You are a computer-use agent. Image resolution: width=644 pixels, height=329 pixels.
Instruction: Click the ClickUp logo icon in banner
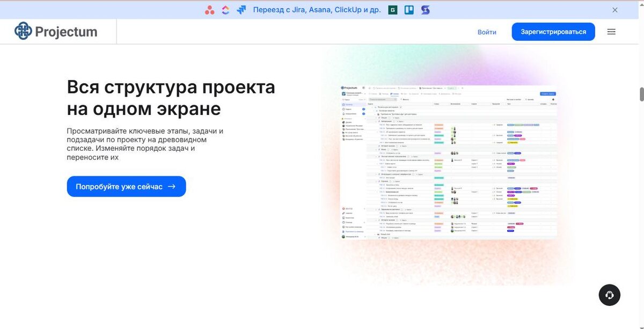pos(225,10)
